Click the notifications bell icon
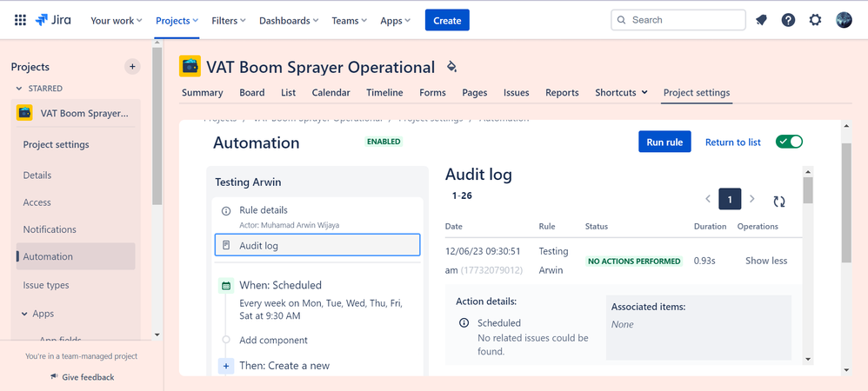This screenshot has height=391, width=868. (x=761, y=20)
